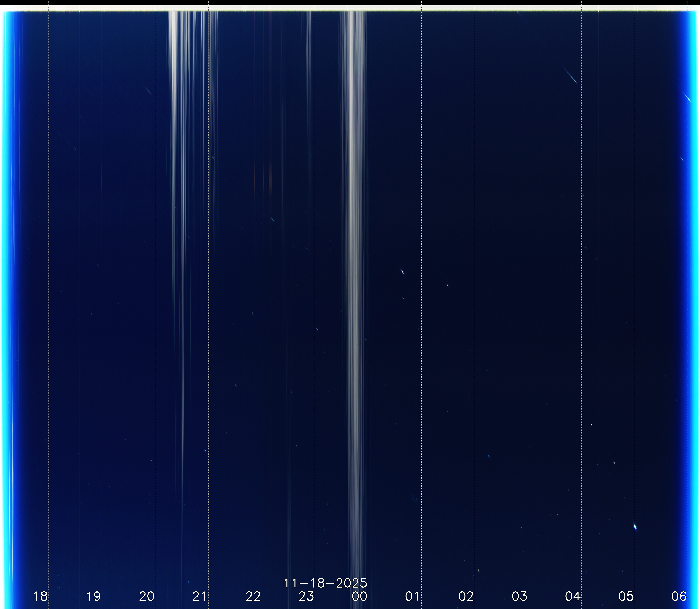
Task: Click the 21 hour label
Action: click(200, 596)
